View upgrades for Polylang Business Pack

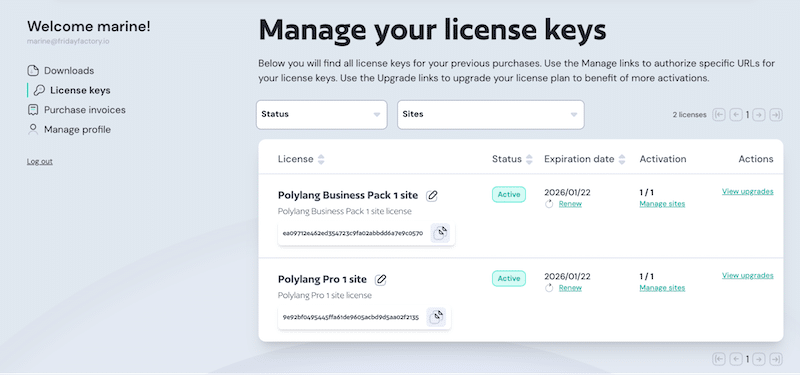click(x=747, y=192)
